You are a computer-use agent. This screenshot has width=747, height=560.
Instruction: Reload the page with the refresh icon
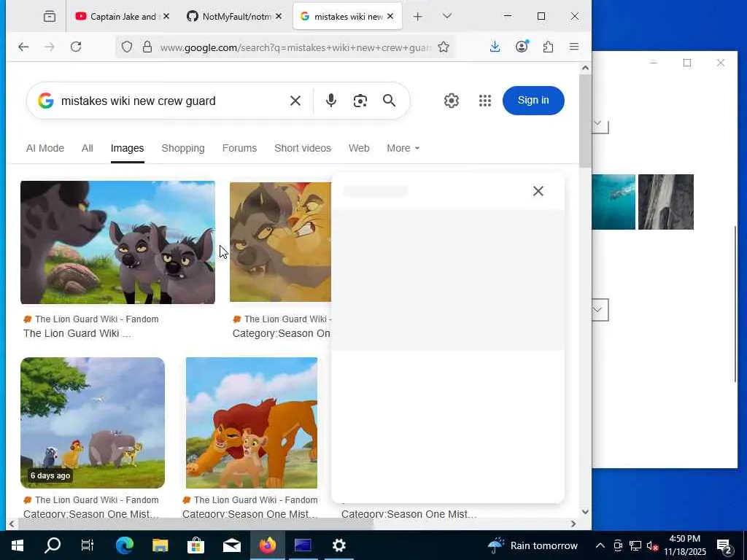(76, 47)
